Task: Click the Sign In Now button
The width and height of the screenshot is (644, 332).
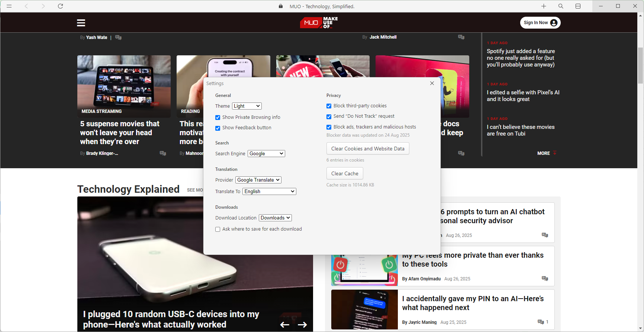Action: (x=540, y=23)
